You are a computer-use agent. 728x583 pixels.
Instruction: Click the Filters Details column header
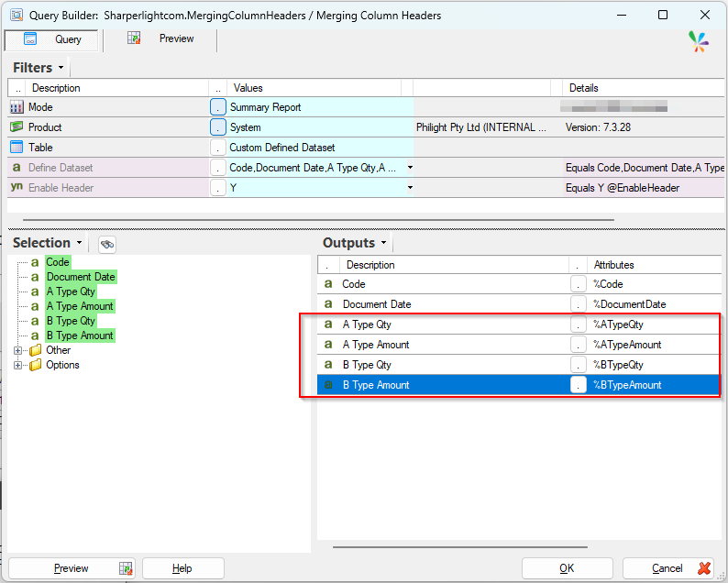tap(643, 88)
